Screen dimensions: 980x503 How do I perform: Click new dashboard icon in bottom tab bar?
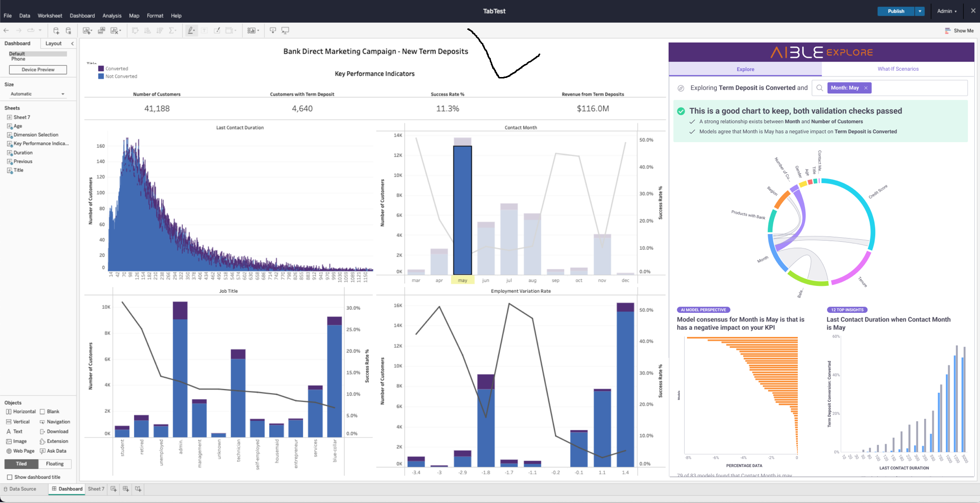coord(126,489)
